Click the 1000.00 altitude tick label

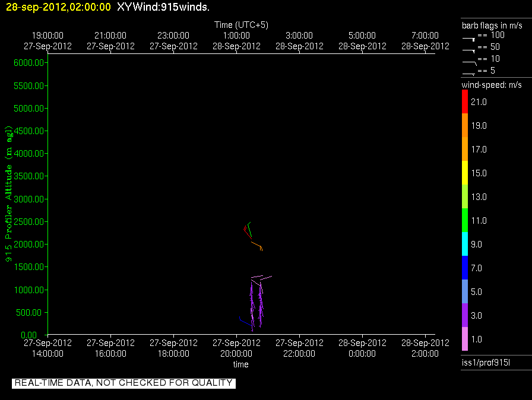tap(29, 290)
